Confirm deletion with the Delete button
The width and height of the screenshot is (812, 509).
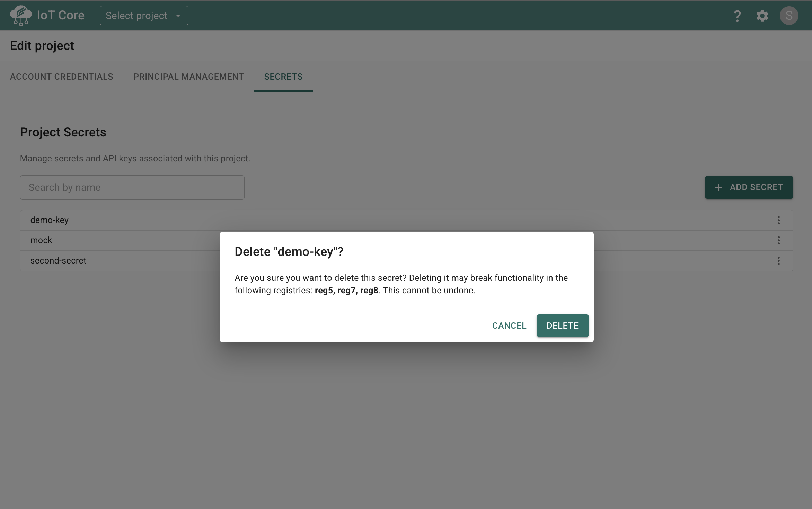[563, 325]
